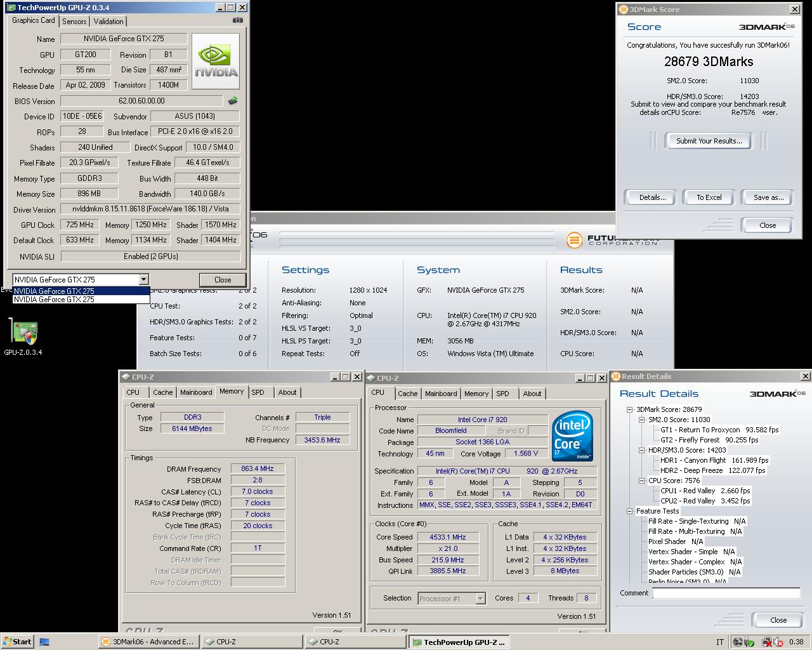Image resolution: width=812 pixels, height=650 pixels.
Task: Select the Fill Rate - Single-Texturing row
Action: click(x=697, y=521)
